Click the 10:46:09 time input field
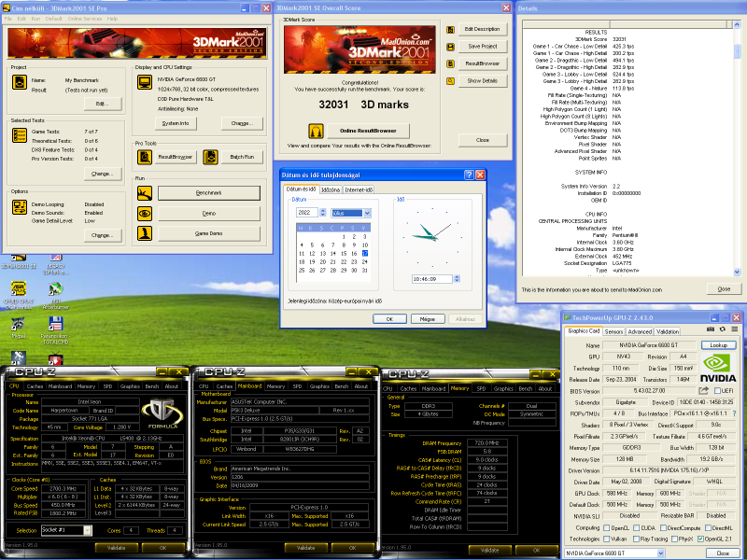 click(x=431, y=278)
